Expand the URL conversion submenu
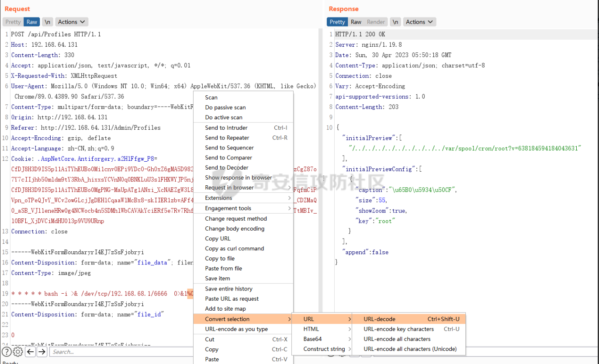The image size is (599, 364). (x=322, y=319)
